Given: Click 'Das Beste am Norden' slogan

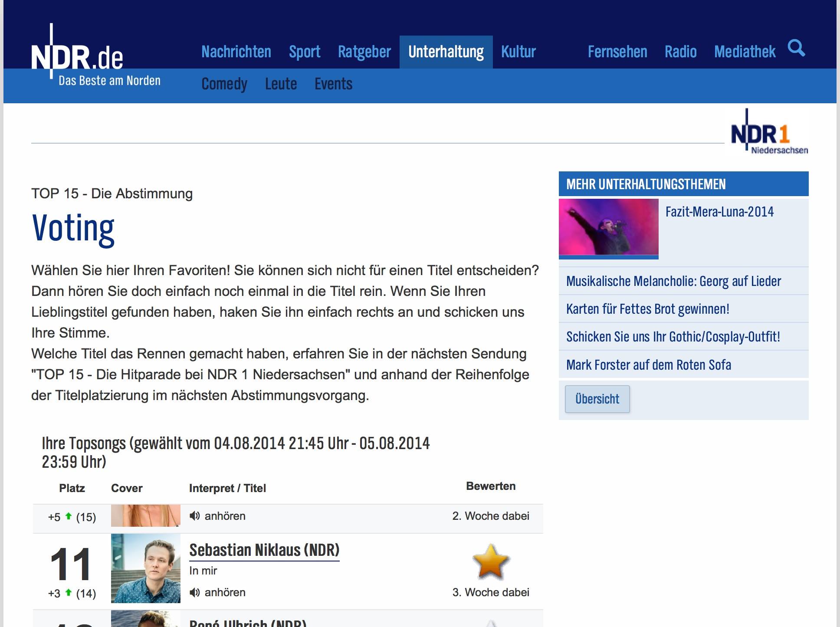Looking at the screenshot, I should 109,81.
